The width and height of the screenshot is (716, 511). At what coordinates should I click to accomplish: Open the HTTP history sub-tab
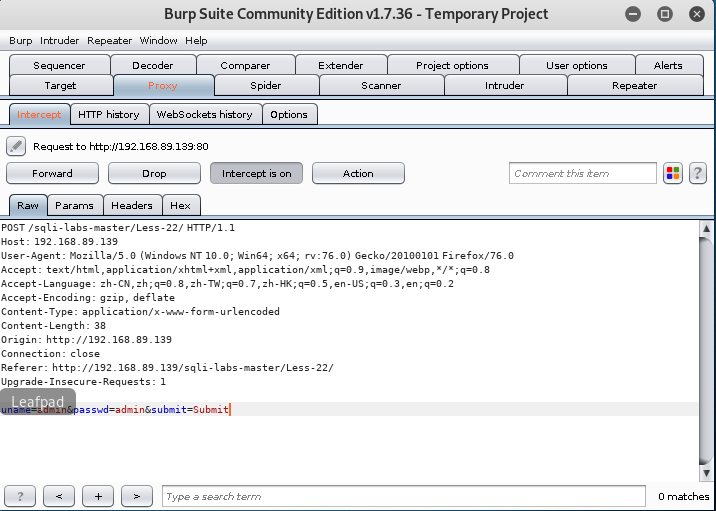coord(109,115)
